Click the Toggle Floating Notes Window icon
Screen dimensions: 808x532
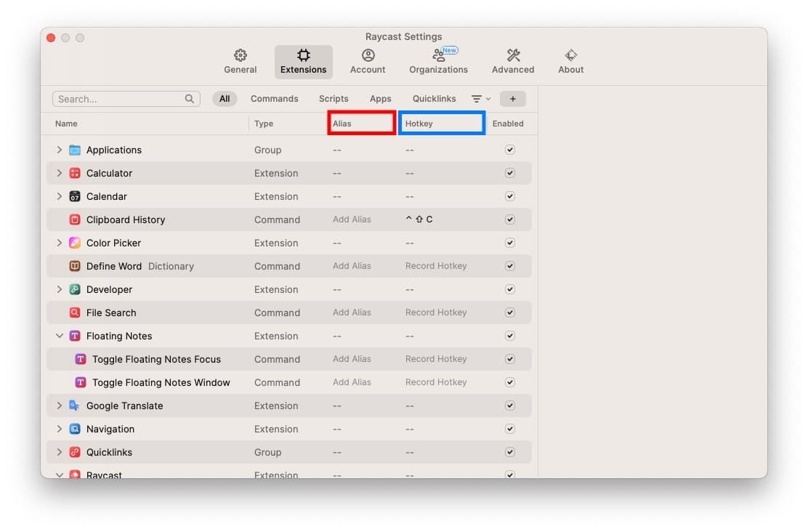(x=81, y=382)
